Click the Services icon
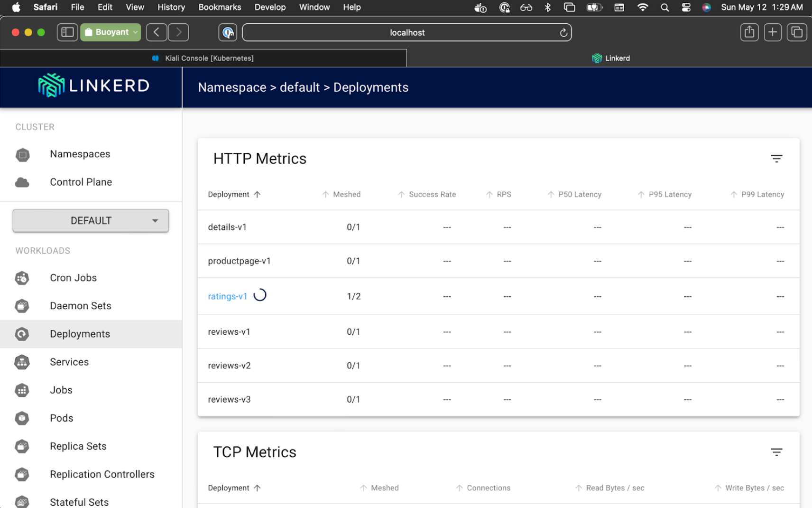812x508 pixels. click(x=22, y=362)
